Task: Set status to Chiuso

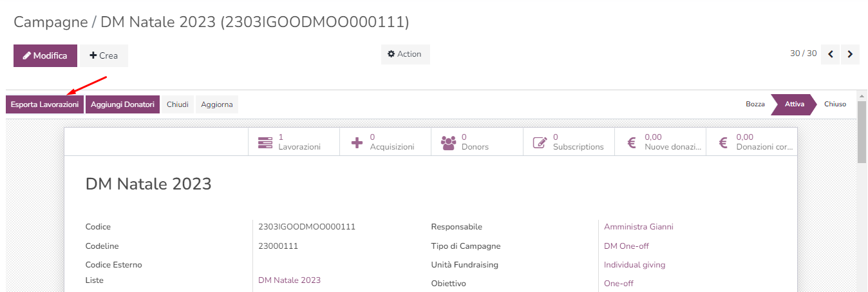Action: 835,104
